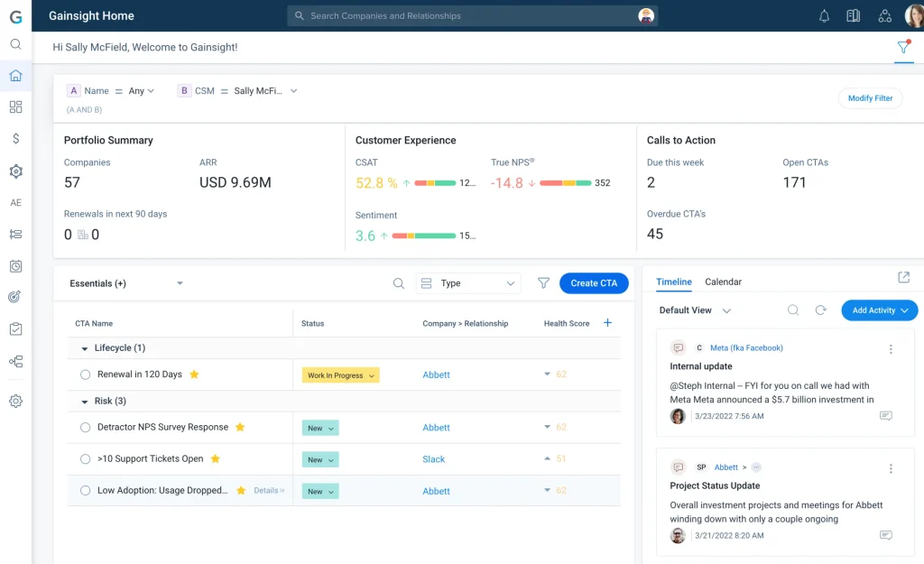This screenshot has width=924, height=564.
Task: Open the book help icon in header
Action: click(x=854, y=16)
